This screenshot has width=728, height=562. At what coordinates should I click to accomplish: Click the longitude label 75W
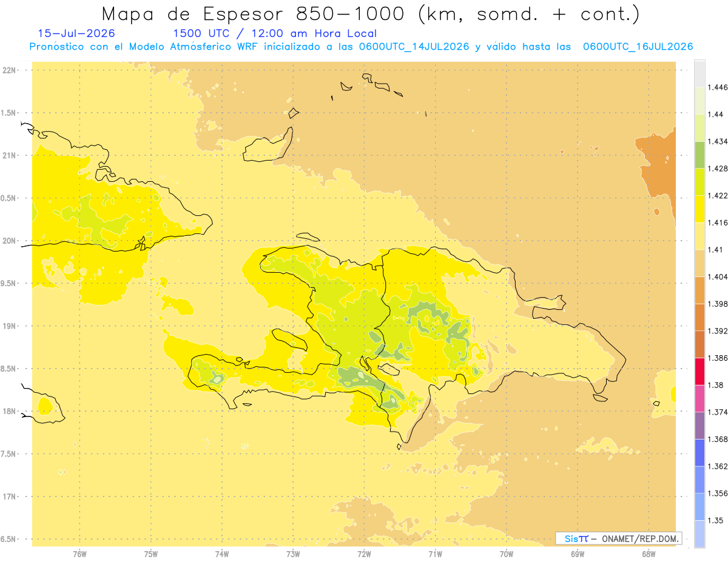coord(150,554)
